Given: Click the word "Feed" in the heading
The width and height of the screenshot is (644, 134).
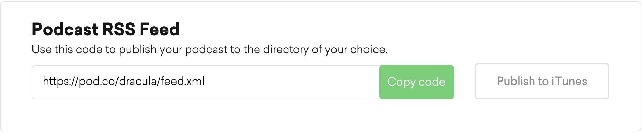Looking at the screenshot, I should 159,29.
